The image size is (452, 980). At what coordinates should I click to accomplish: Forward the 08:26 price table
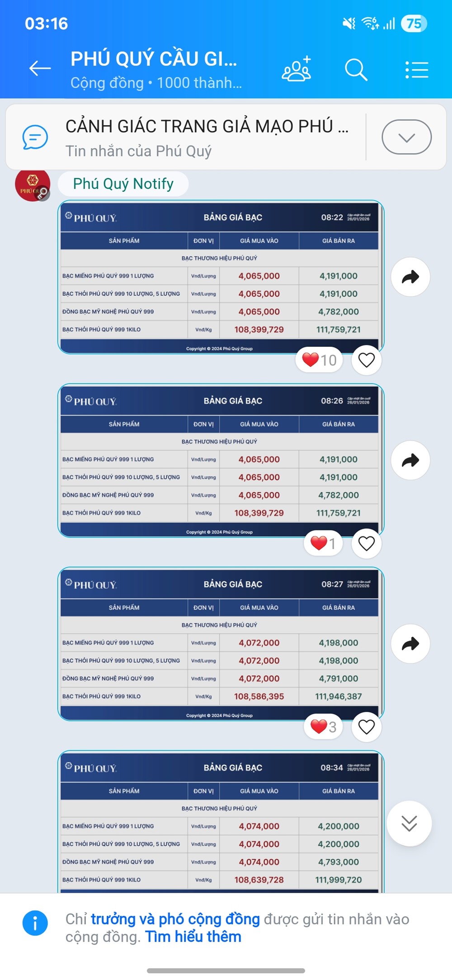pos(410,460)
